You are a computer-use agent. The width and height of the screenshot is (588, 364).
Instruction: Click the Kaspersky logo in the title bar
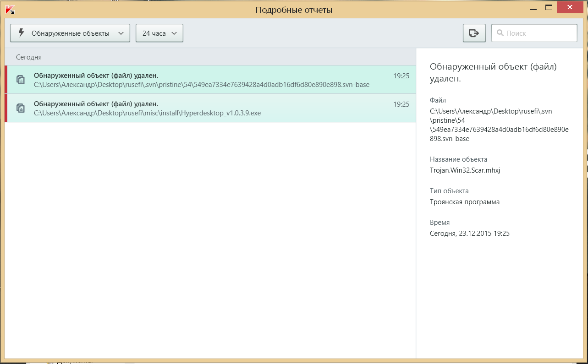click(x=10, y=9)
